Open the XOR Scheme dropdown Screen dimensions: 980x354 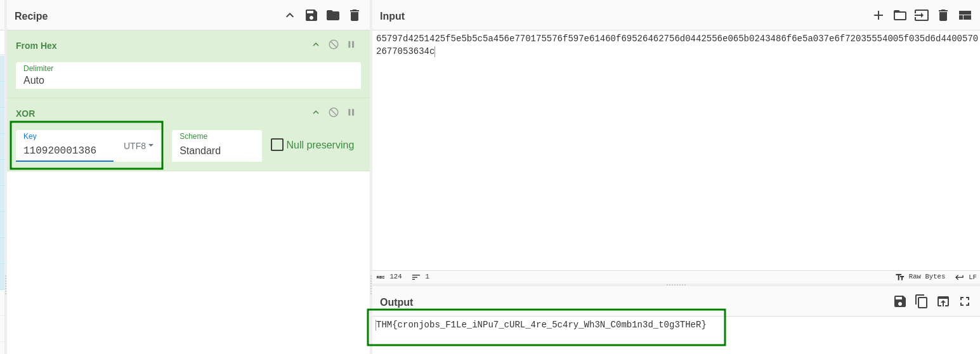(216, 150)
